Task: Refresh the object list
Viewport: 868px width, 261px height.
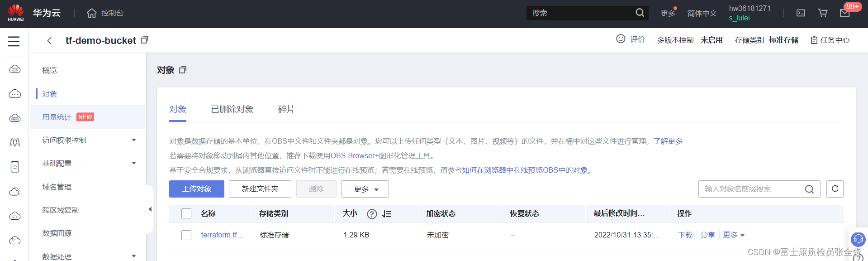Action: point(835,189)
